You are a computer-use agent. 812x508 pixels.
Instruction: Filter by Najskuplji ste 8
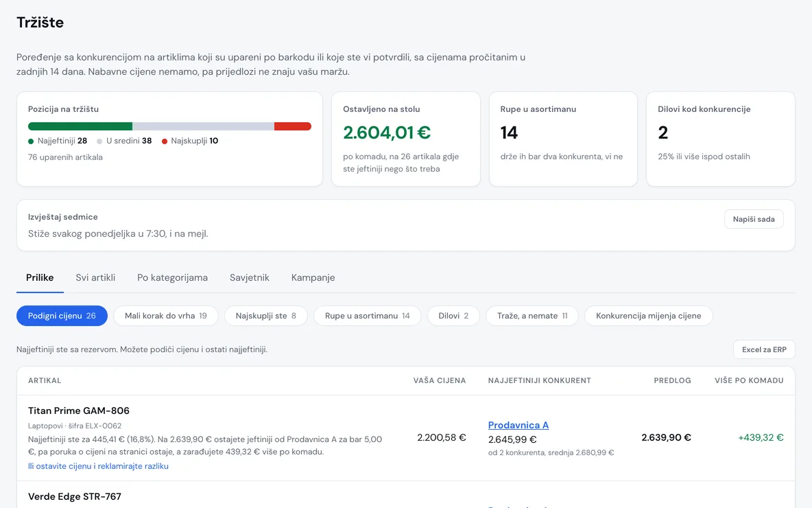[x=265, y=316]
